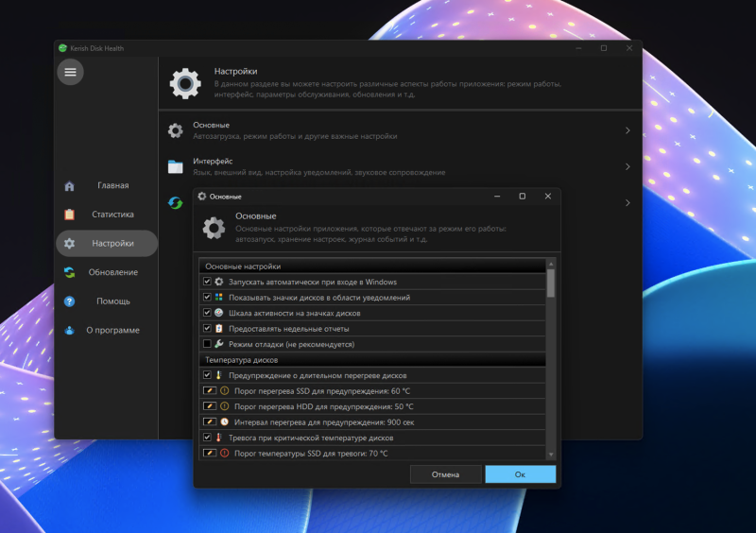The width and height of the screenshot is (756, 533).
Task: Expand the Интерфейс row chevron arrow
Action: (x=627, y=167)
